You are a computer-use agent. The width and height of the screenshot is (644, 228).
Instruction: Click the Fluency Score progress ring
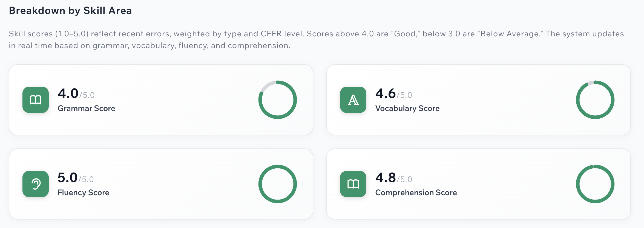[x=278, y=184]
